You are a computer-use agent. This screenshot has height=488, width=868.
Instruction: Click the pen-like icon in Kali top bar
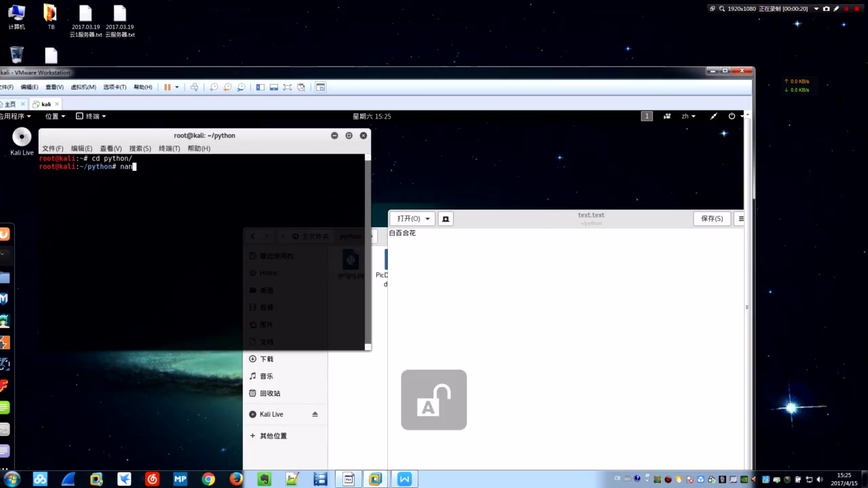point(713,116)
